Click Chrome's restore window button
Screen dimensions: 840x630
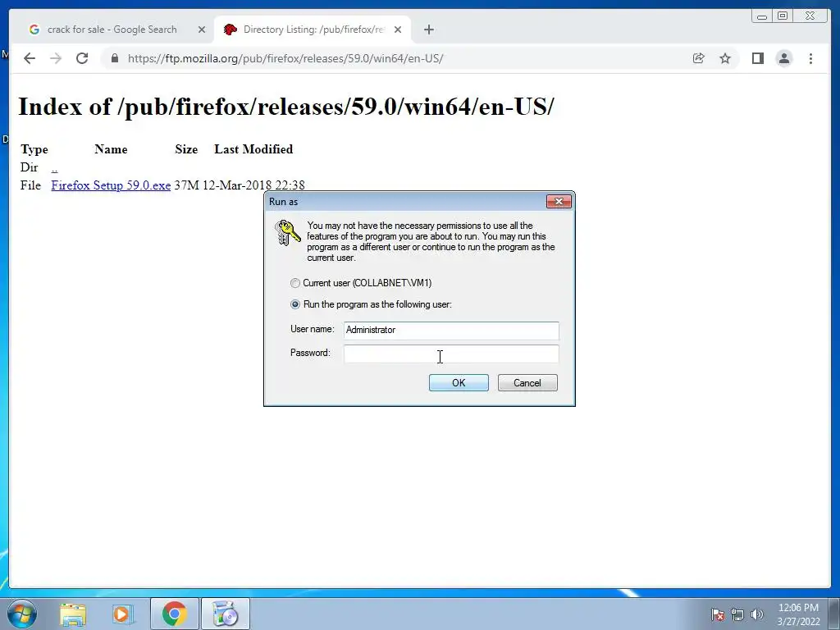tap(783, 16)
